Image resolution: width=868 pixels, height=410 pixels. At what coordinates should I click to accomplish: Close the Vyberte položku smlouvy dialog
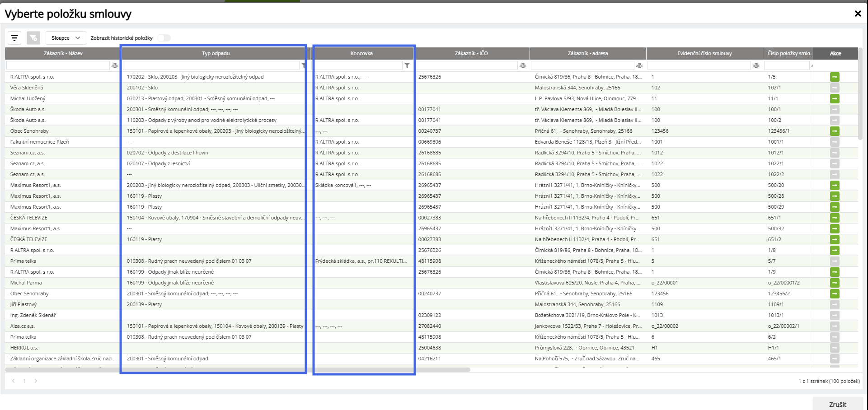point(858,14)
